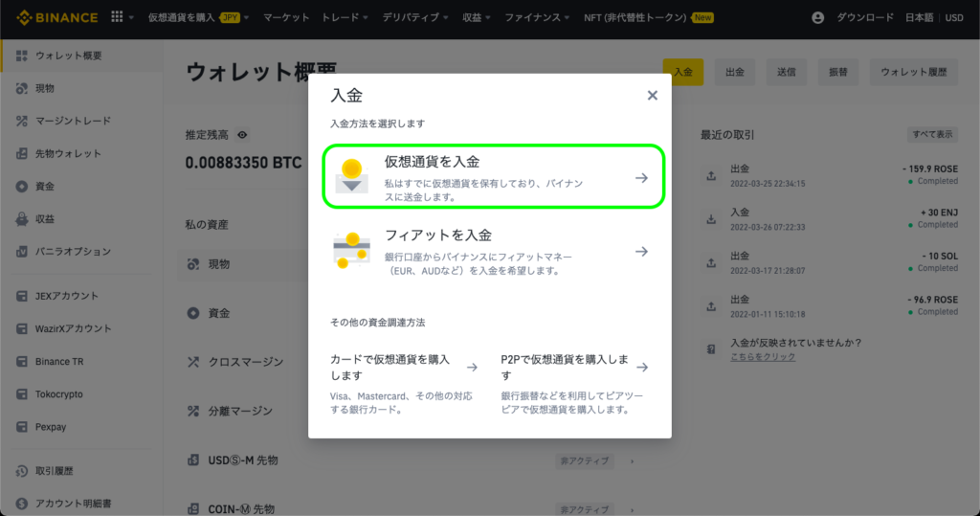Screen dimensions: 980x516
Task: Open ウォレット概要 in sidebar
Action: click(x=81, y=56)
